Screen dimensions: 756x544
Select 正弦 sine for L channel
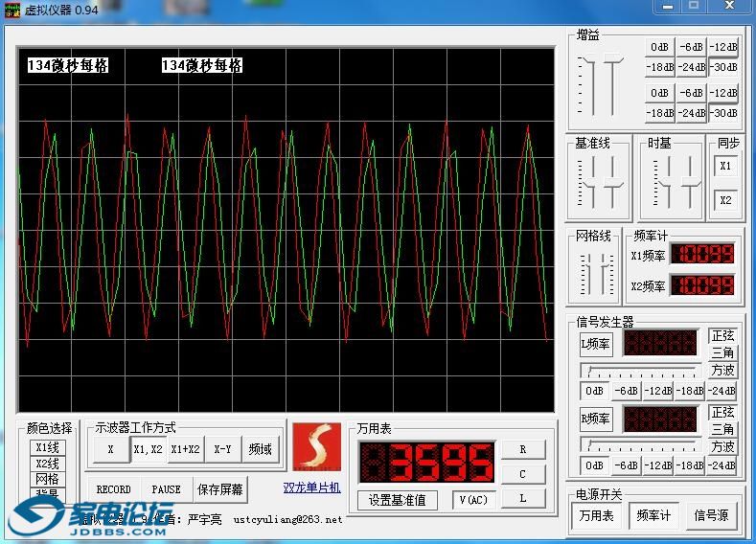[722, 335]
